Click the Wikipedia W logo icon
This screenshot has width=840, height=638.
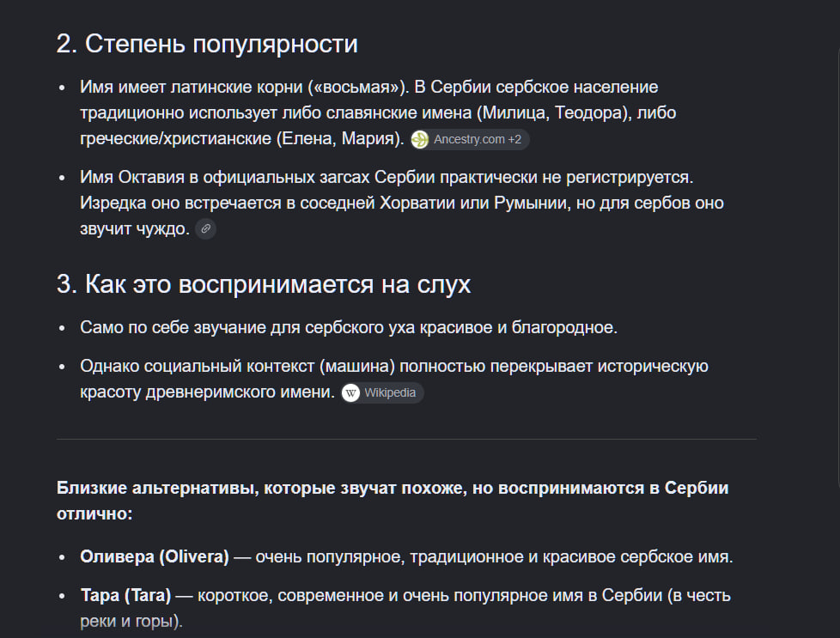coord(350,392)
